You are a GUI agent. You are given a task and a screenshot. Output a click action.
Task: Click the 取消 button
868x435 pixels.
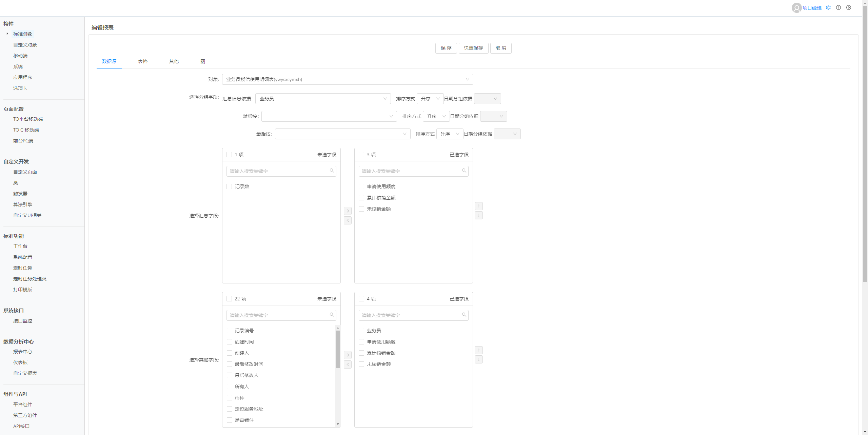[501, 48]
